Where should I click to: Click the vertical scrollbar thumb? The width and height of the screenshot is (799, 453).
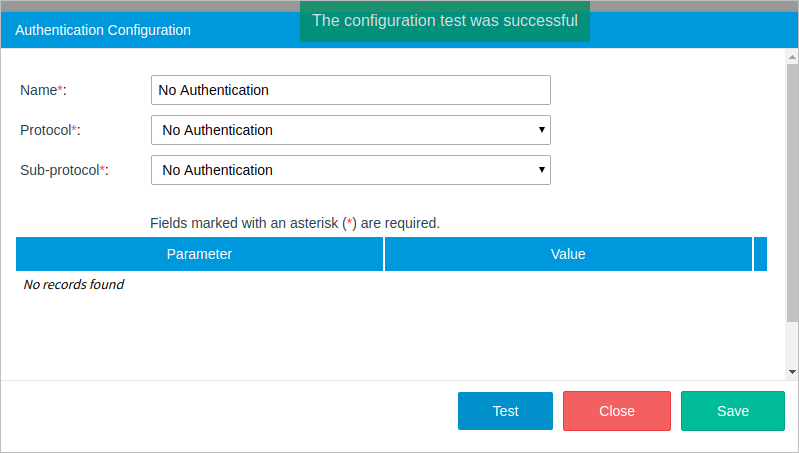coord(792,190)
